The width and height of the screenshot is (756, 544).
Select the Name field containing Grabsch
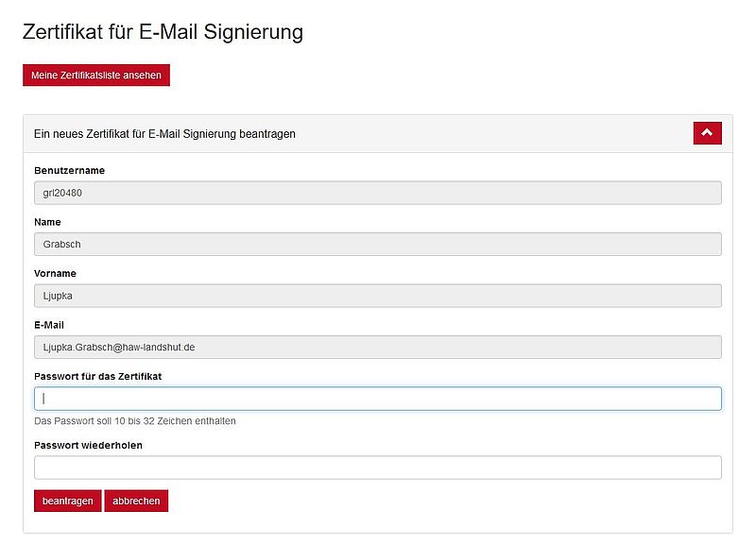(377, 245)
